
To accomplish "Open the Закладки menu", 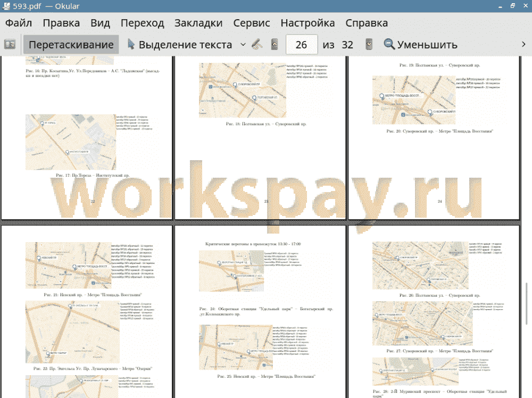I will [198, 23].
